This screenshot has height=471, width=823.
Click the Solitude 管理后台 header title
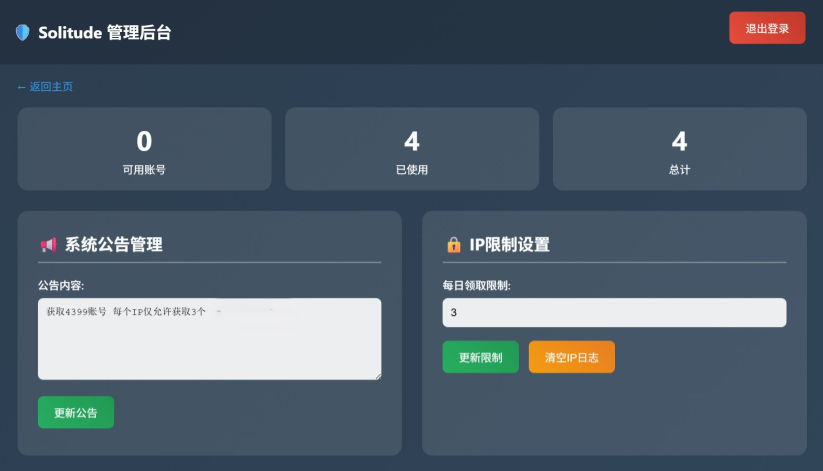click(105, 32)
